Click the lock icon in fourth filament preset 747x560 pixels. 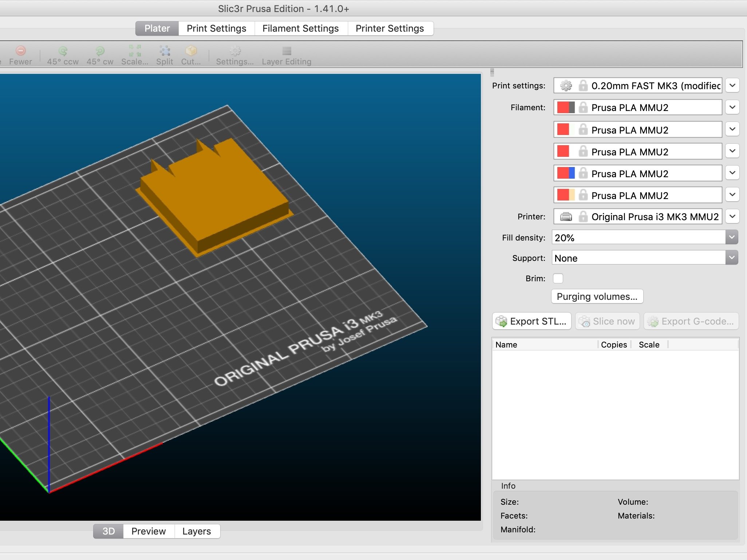[583, 173]
